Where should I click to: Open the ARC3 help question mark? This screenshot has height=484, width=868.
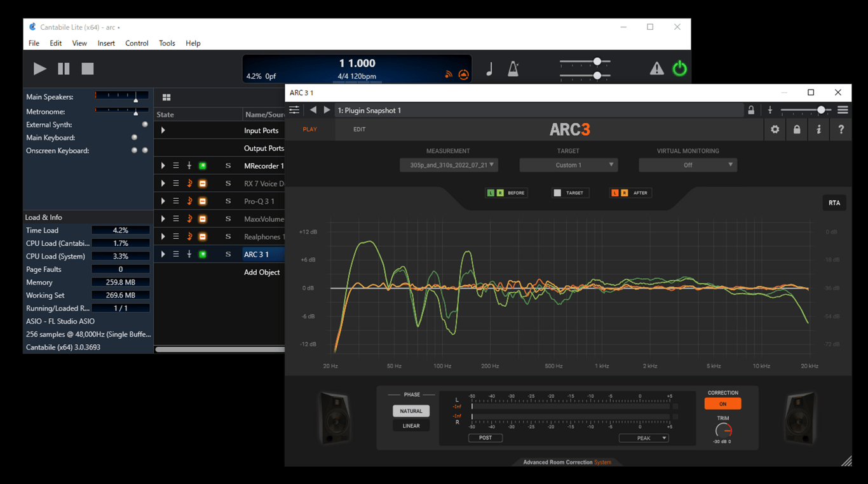click(841, 130)
